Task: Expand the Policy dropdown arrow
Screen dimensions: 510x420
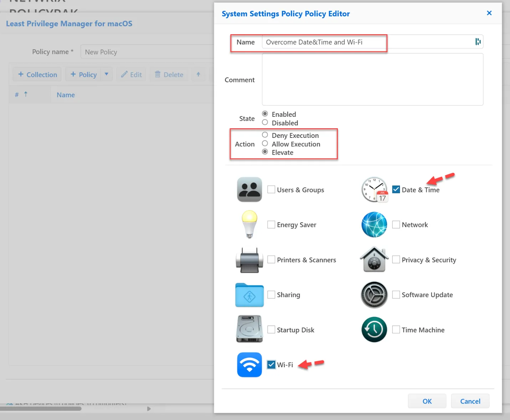Action: [106, 74]
